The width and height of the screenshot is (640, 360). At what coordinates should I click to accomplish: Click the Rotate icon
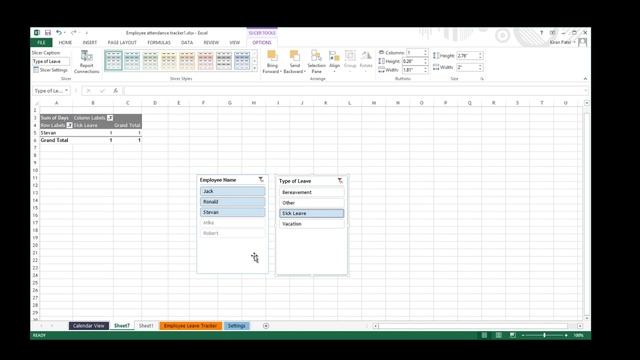click(x=366, y=56)
